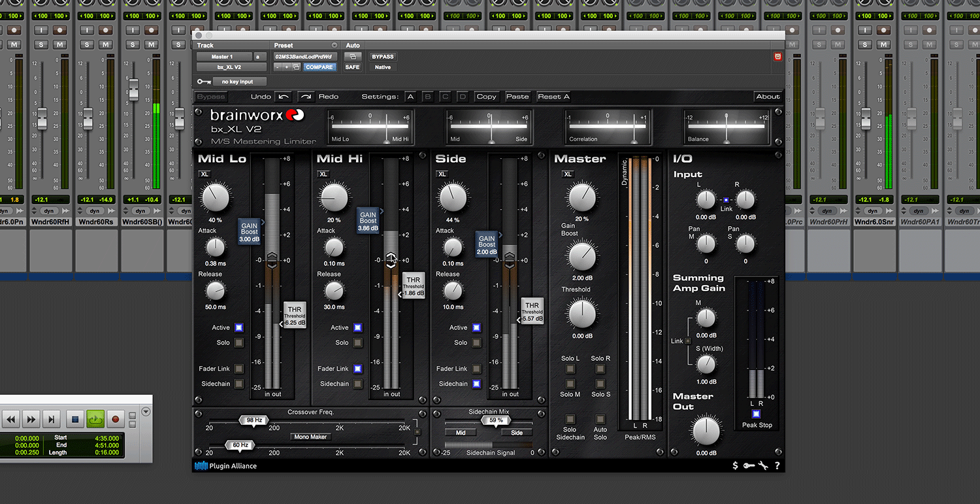This screenshot has height=504, width=980.
Task: Stop playback with the stop button
Action: pyautogui.click(x=75, y=419)
